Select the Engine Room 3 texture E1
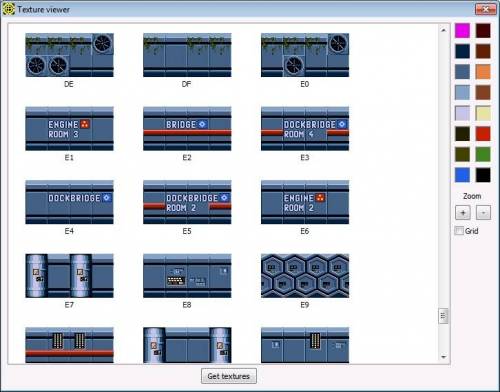500x392 pixels. pos(69,129)
